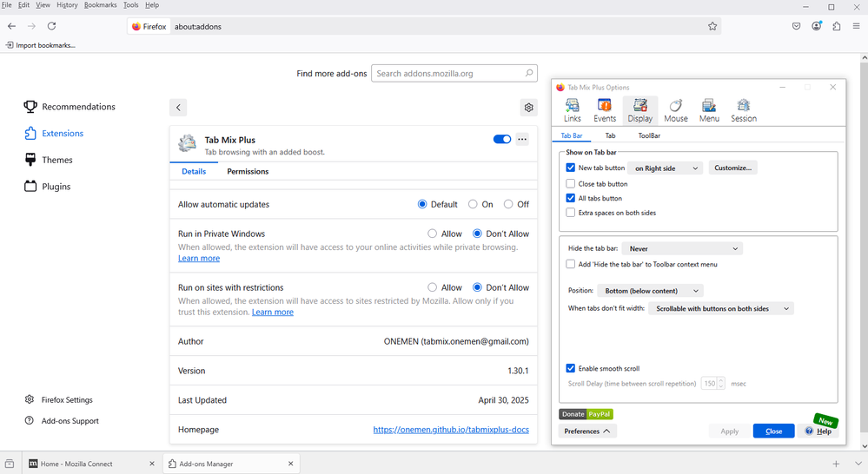Close the Home - Mozilla Connect tab
Screen dimensions: 868x474
152,464
